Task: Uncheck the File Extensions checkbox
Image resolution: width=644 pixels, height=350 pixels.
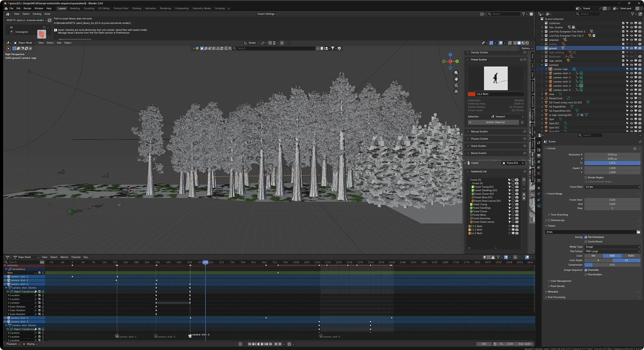Action: click(586, 237)
